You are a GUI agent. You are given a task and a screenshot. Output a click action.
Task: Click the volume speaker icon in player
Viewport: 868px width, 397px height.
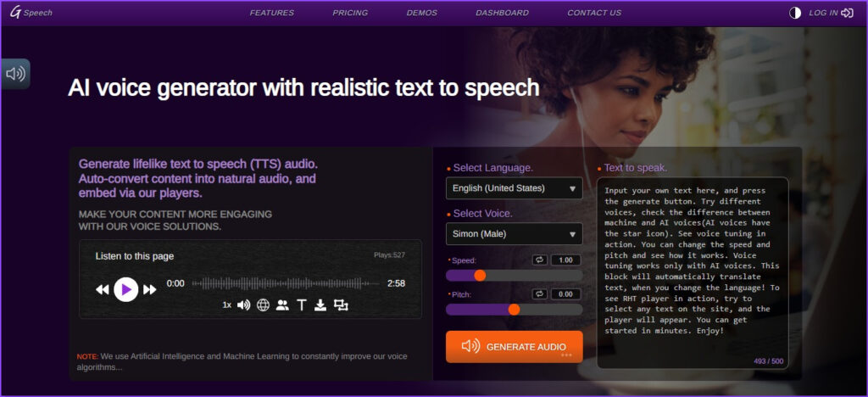(243, 305)
